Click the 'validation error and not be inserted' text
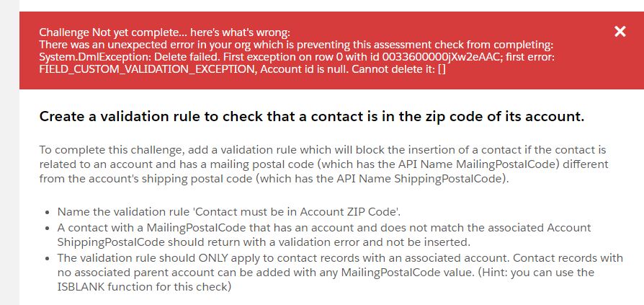This screenshot has height=305, width=644. (x=411, y=240)
